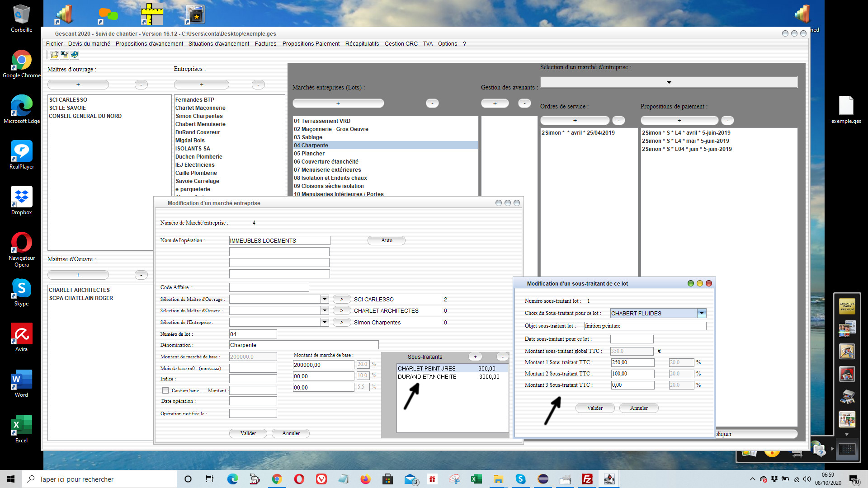
Task: Click the Excel export toolbar icon
Action: point(65,55)
